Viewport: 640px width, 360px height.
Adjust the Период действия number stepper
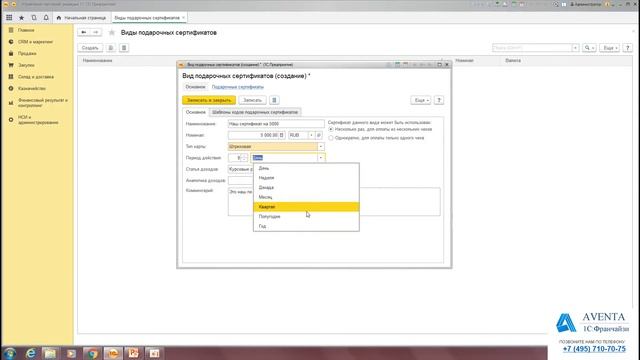coord(244,158)
